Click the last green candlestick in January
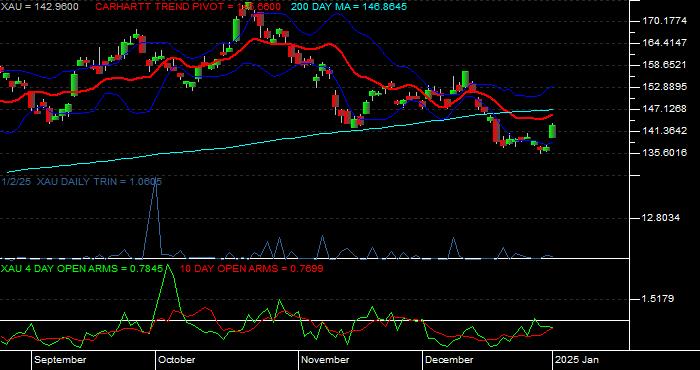The width and height of the screenshot is (700, 370). point(552,131)
